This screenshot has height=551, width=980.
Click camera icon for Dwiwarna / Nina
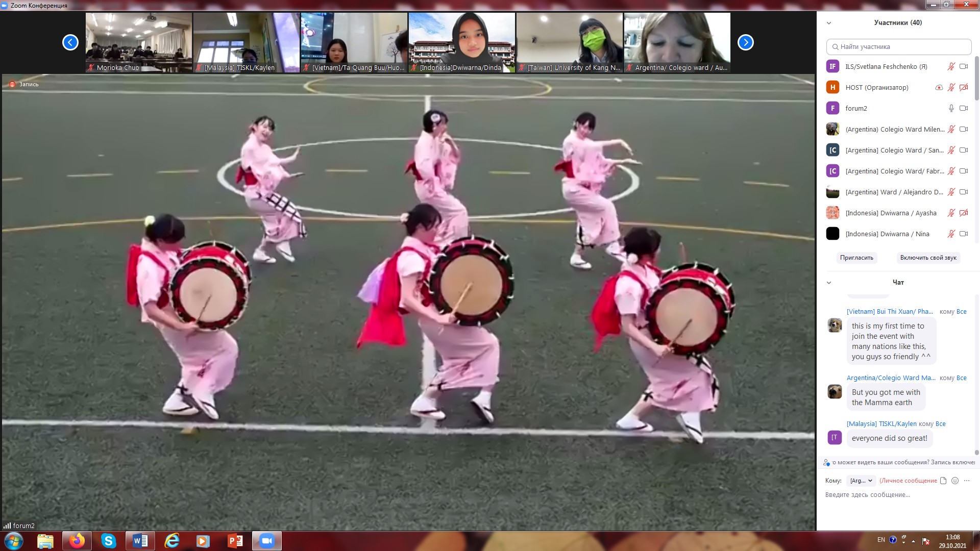tap(964, 234)
